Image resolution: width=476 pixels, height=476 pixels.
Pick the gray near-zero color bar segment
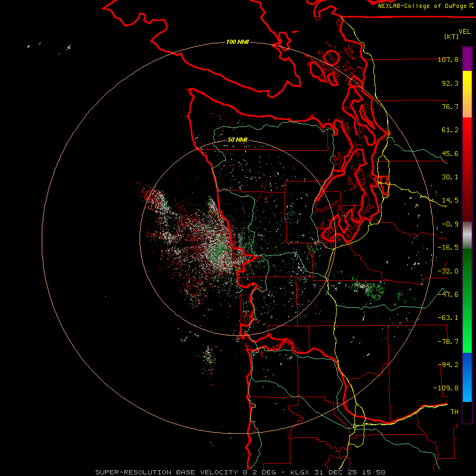pos(467,235)
